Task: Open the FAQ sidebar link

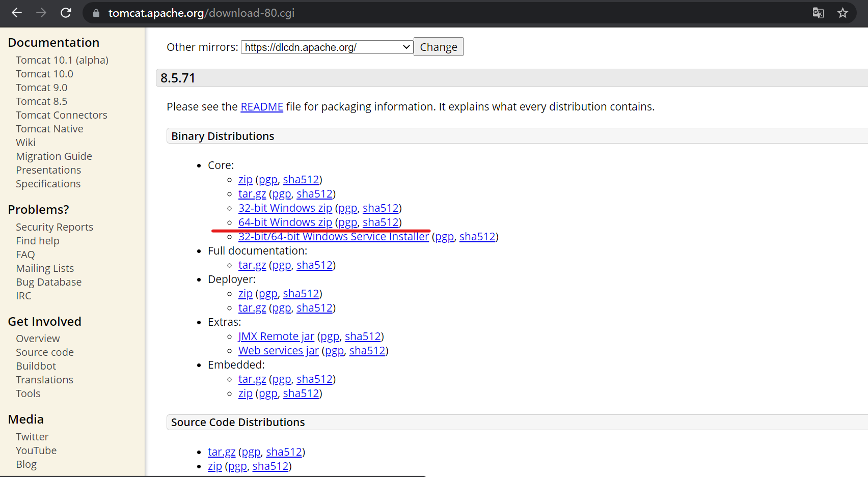Action: point(25,255)
